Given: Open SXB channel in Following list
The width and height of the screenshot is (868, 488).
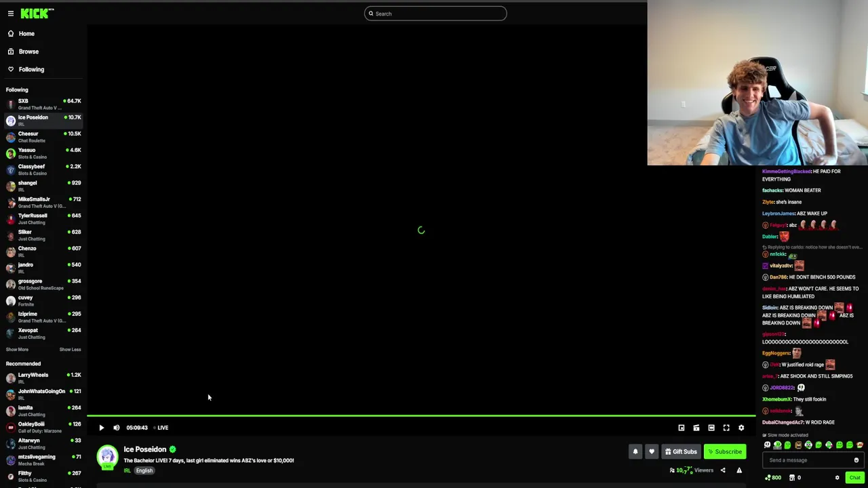Looking at the screenshot, I should (43, 104).
